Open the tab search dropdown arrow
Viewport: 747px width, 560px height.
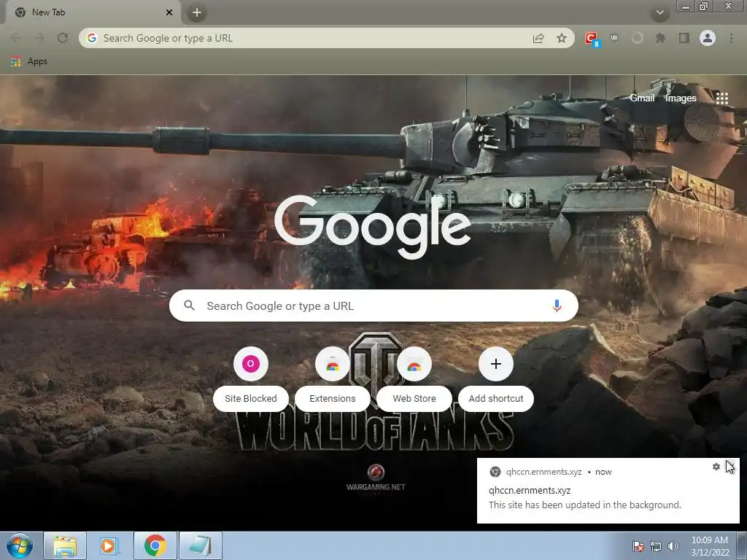[x=659, y=13]
